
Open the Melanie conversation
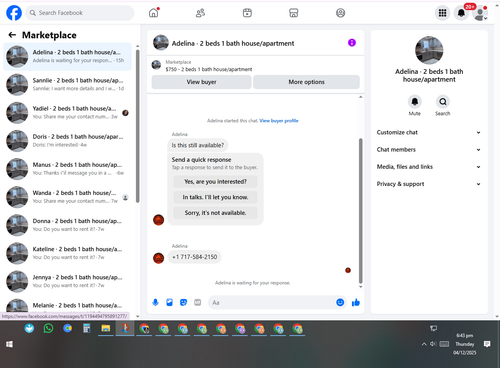tap(67, 306)
